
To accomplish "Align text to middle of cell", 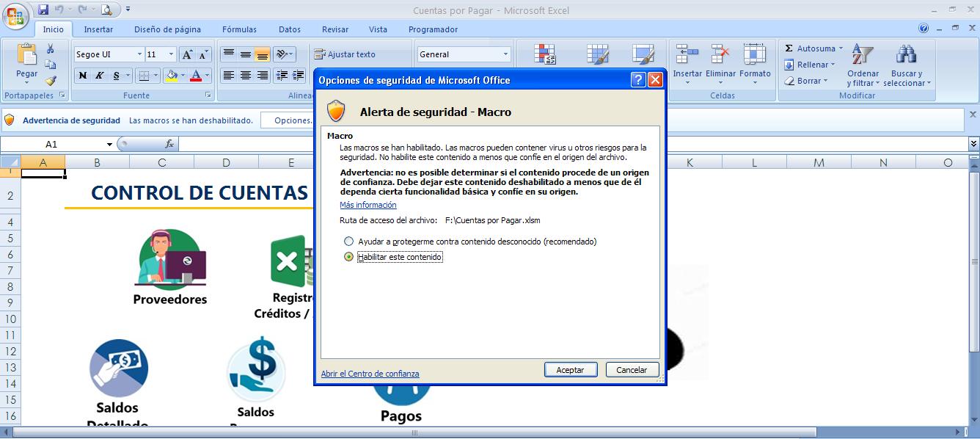I will pos(245,54).
